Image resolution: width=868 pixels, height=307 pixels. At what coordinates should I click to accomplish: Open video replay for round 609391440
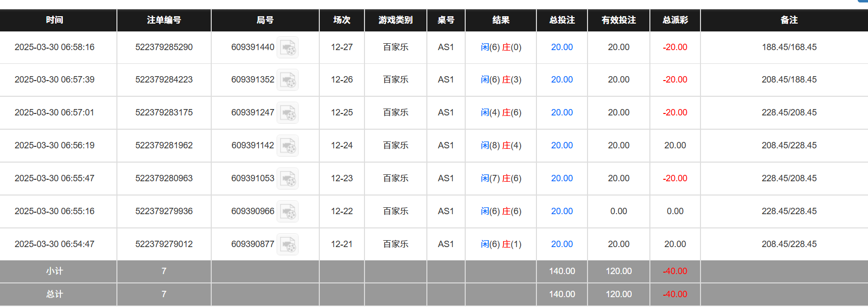pos(287,47)
